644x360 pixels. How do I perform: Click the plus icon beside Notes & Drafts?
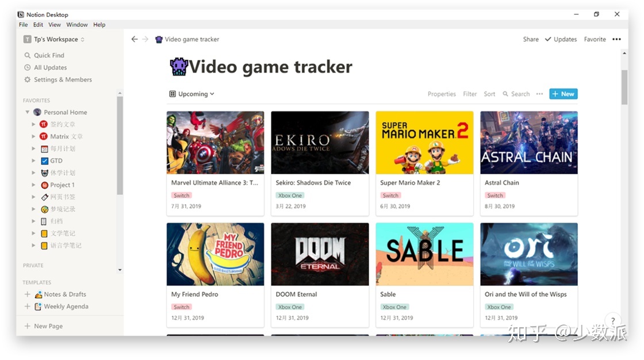tap(27, 294)
